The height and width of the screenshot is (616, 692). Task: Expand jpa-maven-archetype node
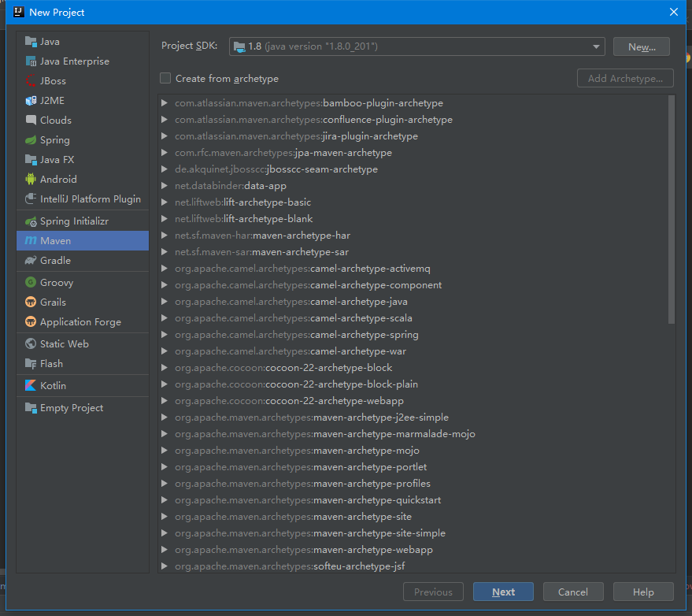(x=165, y=153)
